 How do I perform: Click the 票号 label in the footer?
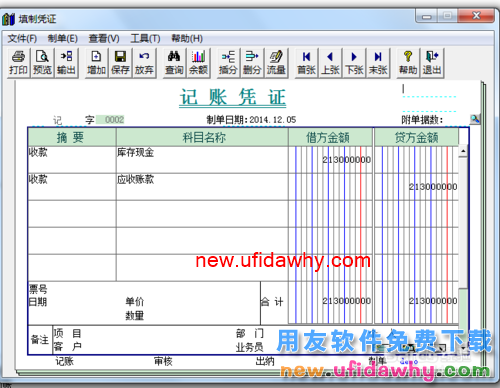tap(38, 289)
